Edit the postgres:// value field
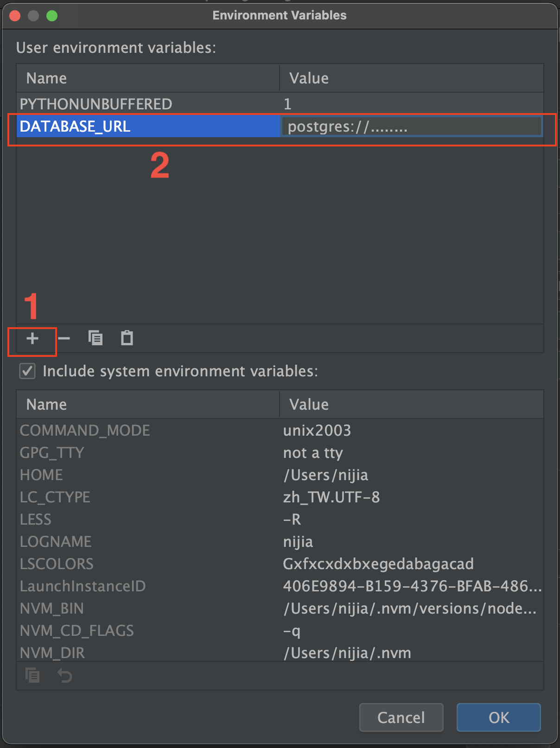Screen dimensions: 560x748 [x=411, y=127]
